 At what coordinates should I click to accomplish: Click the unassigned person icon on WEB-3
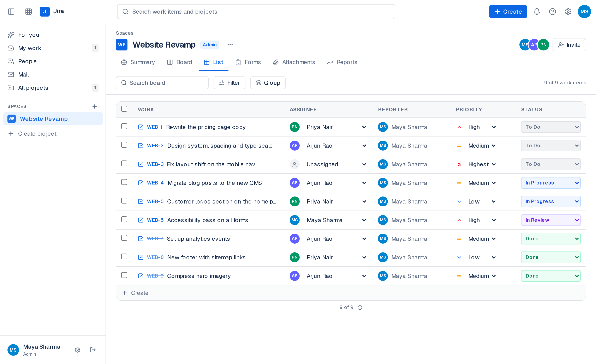pyautogui.click(x=295, y=164)
